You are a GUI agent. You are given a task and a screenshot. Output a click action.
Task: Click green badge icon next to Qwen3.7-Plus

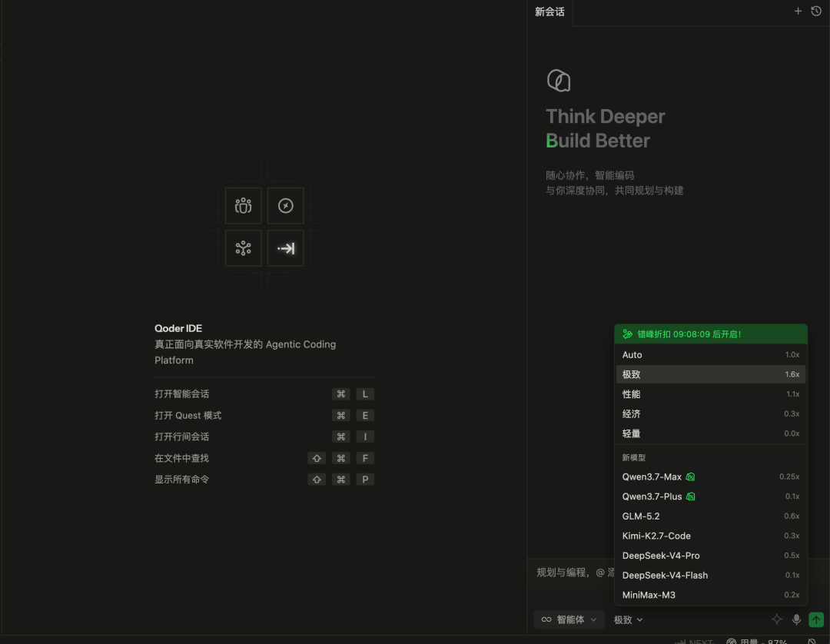tap(690, 496)
